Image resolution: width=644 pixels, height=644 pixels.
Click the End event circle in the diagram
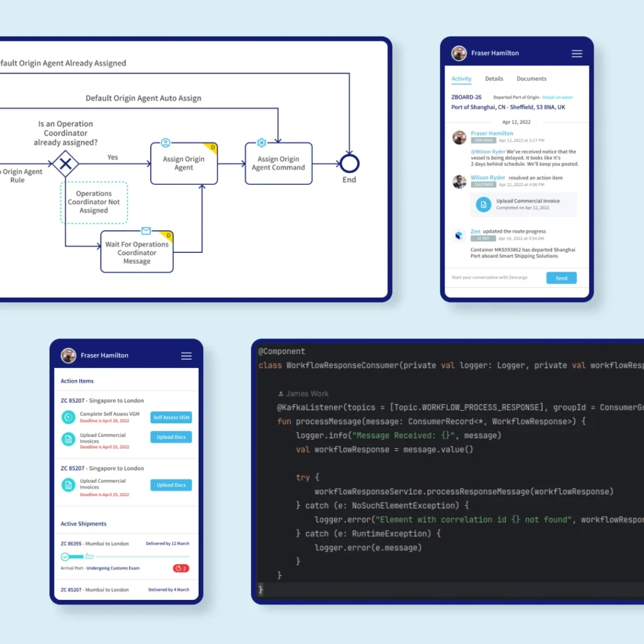(x=349, y=164)
